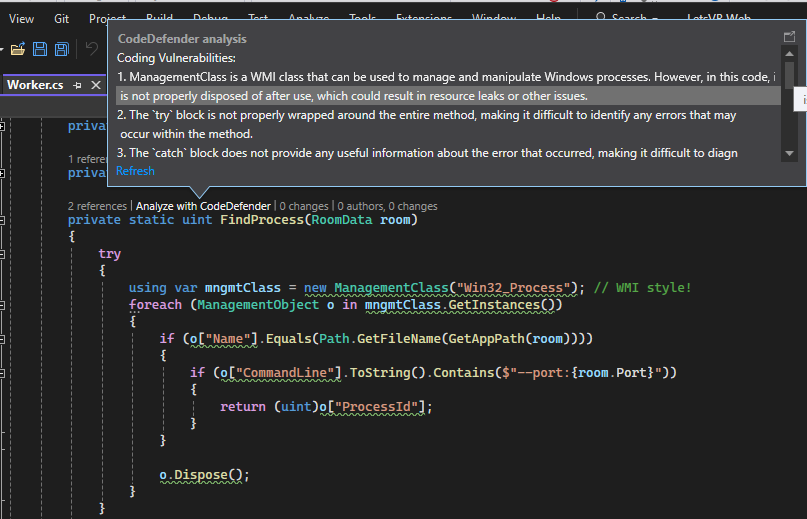Click the CodeDefender popup scrollbar thumb
807x519 pixels.
[x=789, y=75]
